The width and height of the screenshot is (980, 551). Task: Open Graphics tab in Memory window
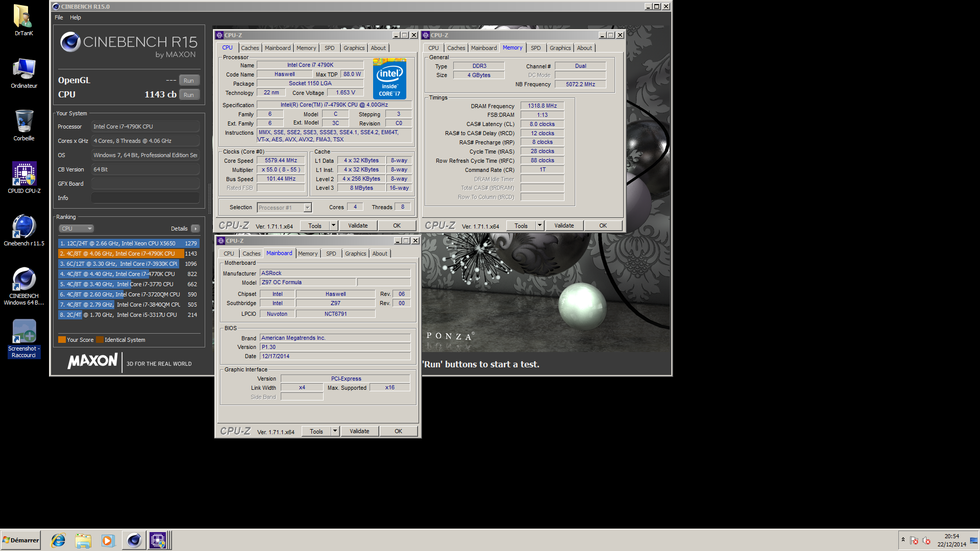560,48
